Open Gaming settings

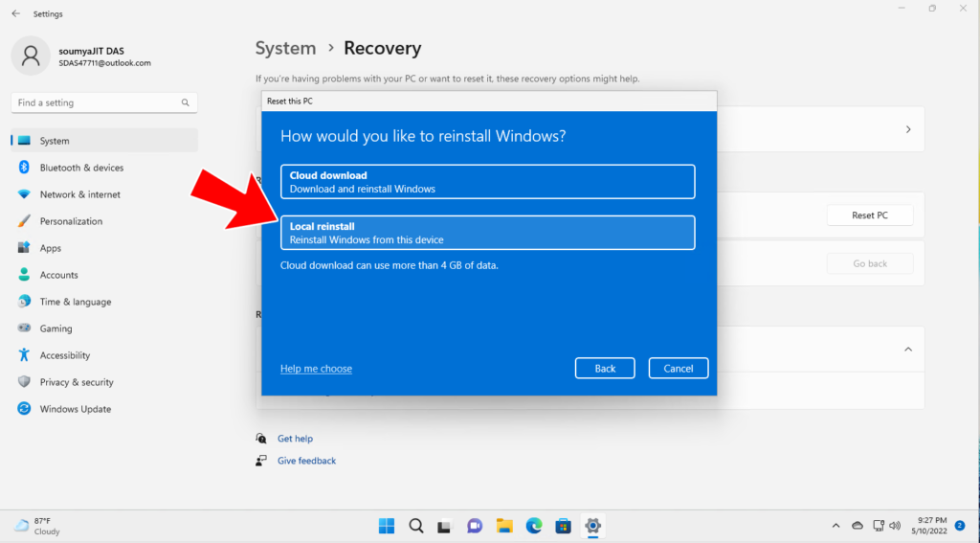tap(103, 328)
